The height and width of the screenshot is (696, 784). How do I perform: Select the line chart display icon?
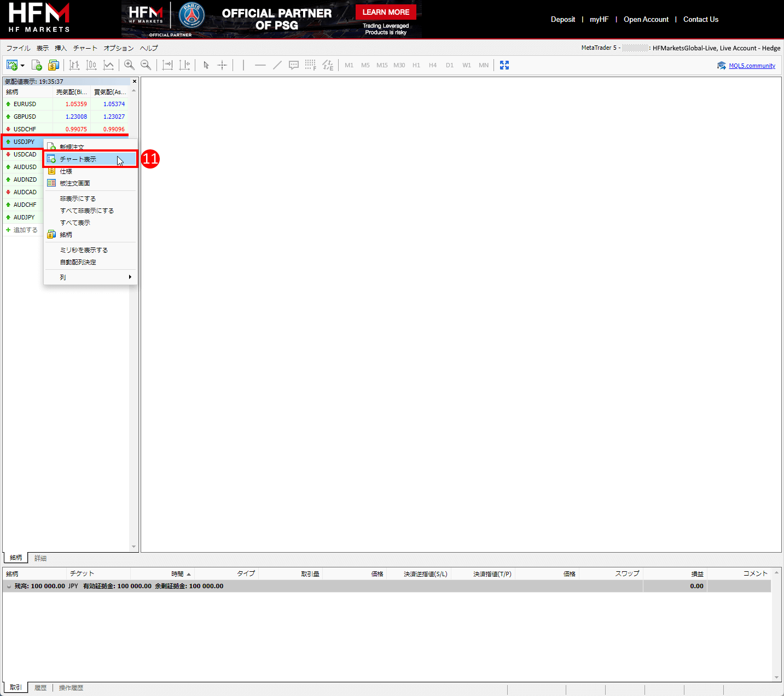pyautogui.click(x=109, y=65)
